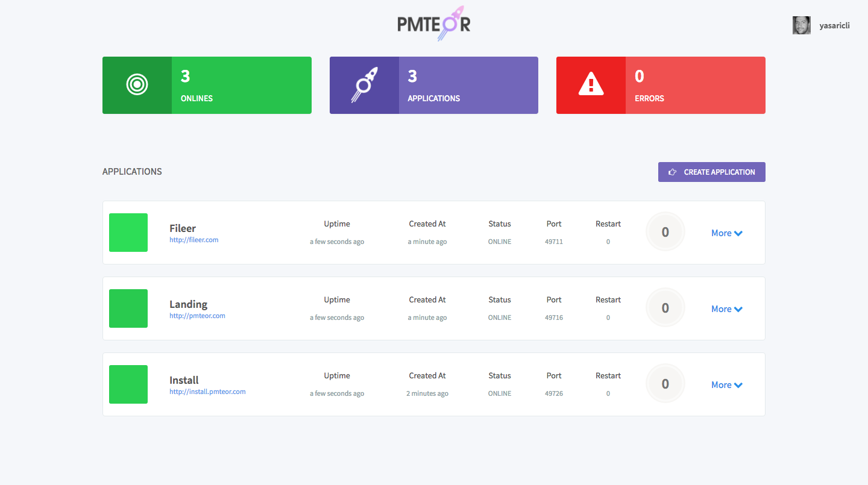
Task: Click the warning triangle in Errors card
Action: pyautogui.click(x=591, y=84)
